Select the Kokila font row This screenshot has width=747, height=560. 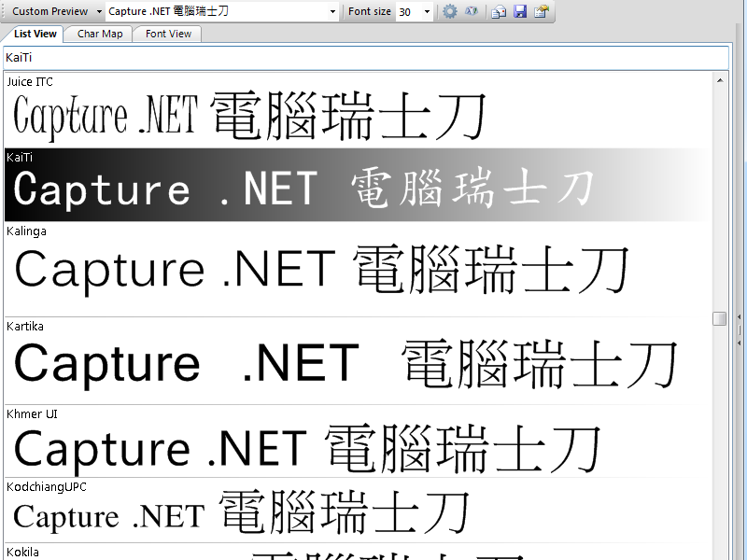click(359, 552)
